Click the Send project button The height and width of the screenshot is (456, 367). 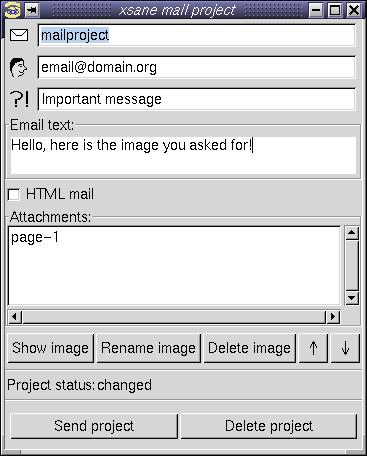(x=94, y=426)
